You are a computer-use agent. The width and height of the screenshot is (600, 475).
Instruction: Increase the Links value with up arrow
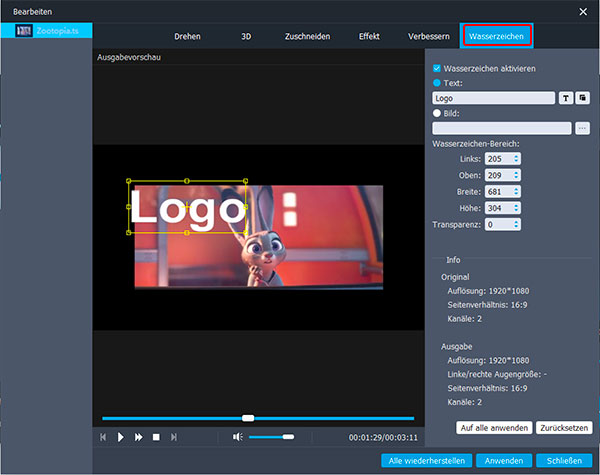(516, 156)
